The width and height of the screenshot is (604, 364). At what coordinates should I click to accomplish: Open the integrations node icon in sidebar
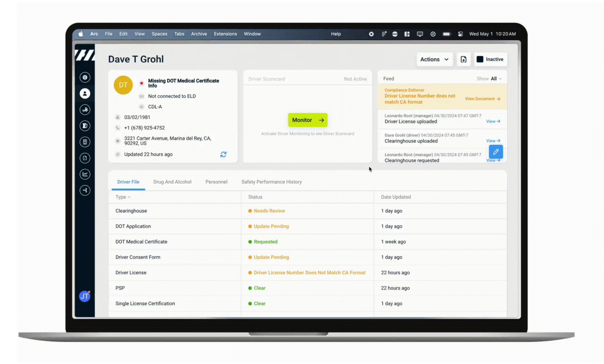coord(85,190)
